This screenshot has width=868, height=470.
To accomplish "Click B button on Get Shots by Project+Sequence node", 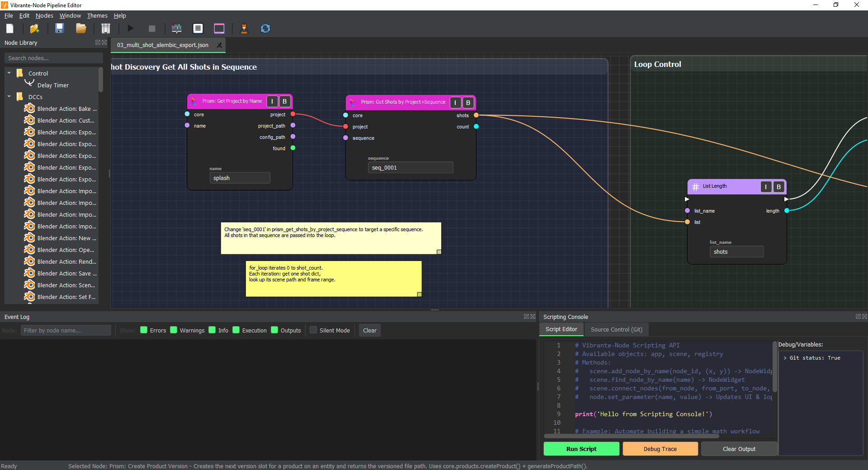I will 468,103.
